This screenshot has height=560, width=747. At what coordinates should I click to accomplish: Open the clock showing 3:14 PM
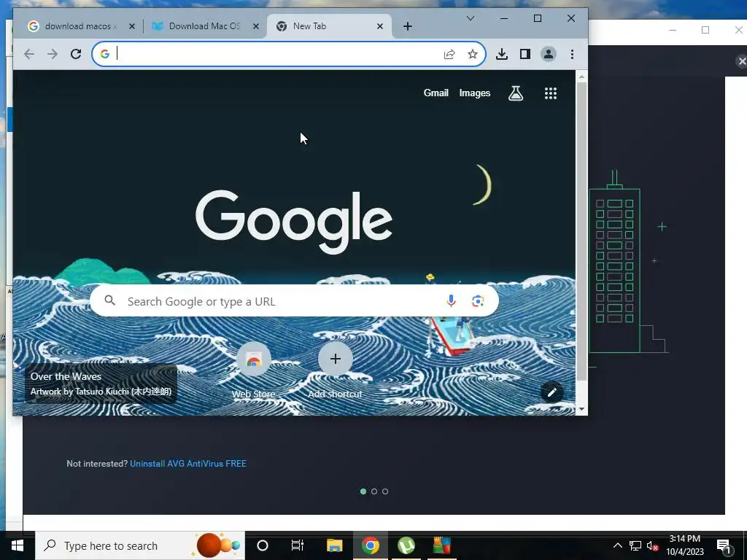[684, 545]
